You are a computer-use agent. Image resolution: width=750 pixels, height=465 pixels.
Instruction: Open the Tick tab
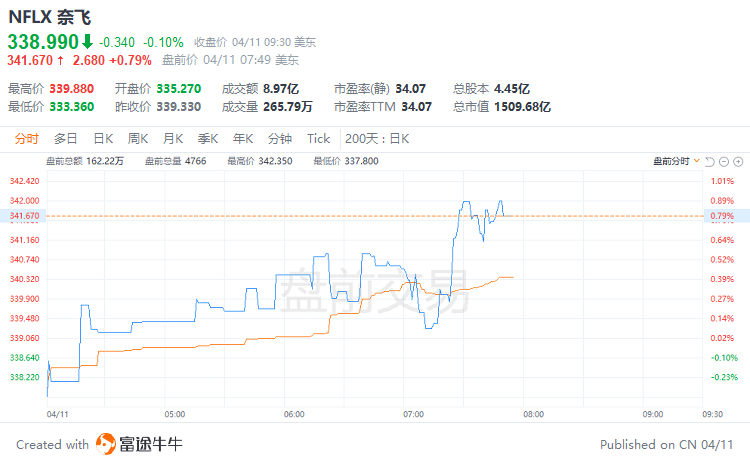[318, 139]
